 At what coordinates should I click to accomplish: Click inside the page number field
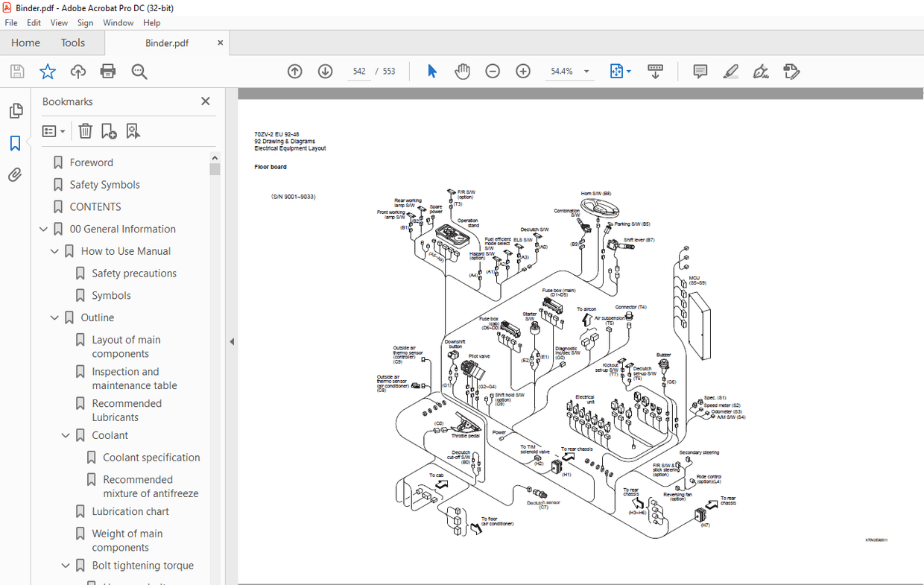click(x=358, y=71)
